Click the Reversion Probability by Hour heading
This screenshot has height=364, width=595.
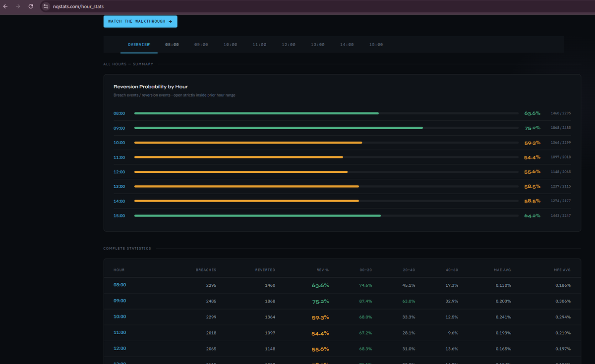pos(151,87)
